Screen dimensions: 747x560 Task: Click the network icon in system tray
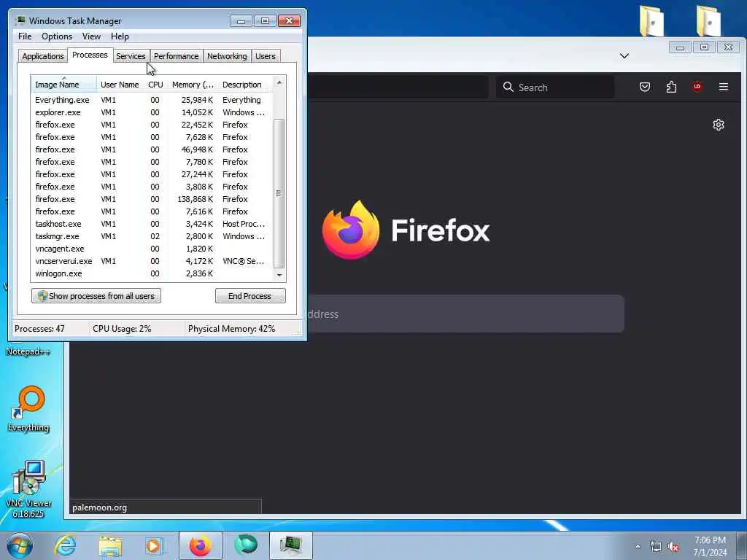[656, 547]
